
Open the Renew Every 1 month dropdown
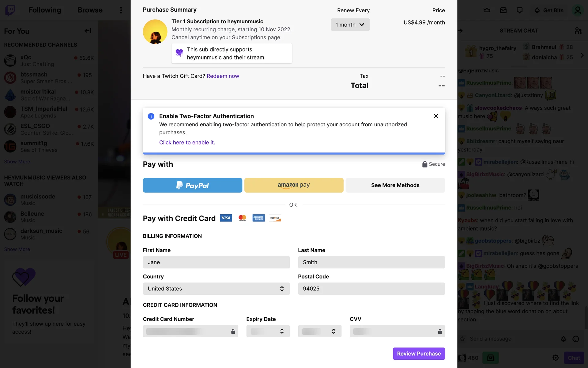[x=350, y=25]
